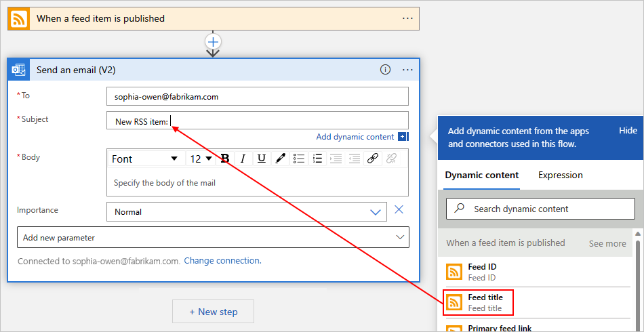The width and height of the screenshot is (644, 332).
Task: Open the Send an email ellipsis menu
Action: click(x=407, y=70)
